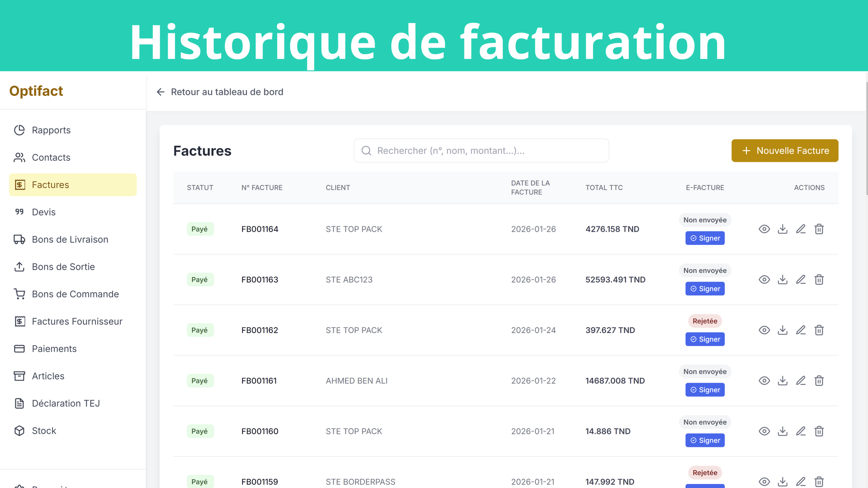Screen dimensions: 868x488
Task: Delete invoice FB001164
Action: (x=819, y=229)
